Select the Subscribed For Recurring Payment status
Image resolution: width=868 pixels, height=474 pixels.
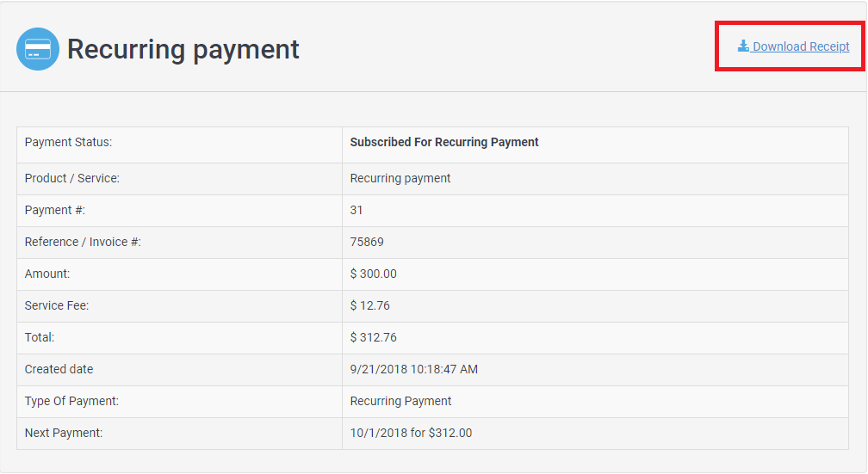tap(444, 142)
